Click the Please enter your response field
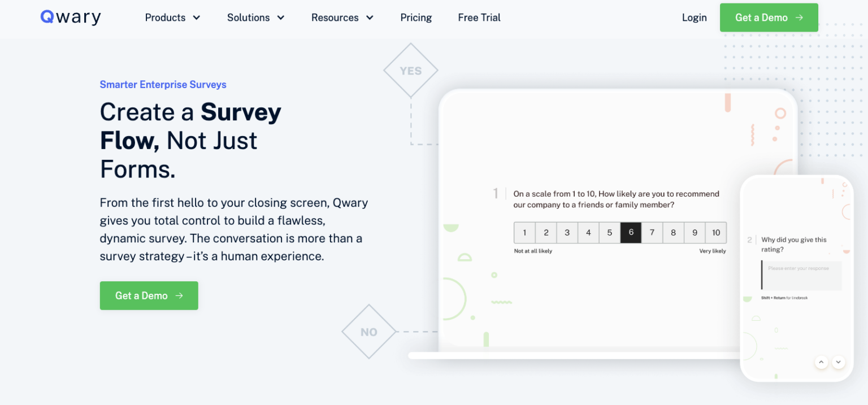The image size is (868, 405). pyautogui.click(x=801, y=275)
